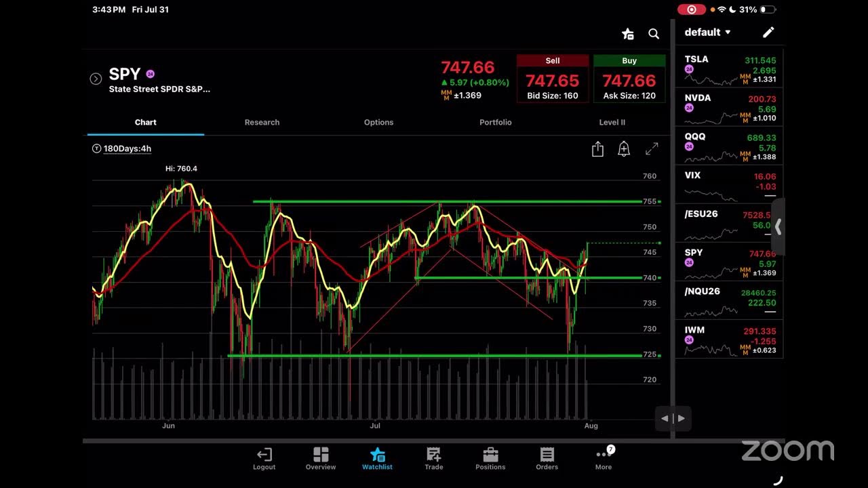Select NVDA in the watchlist
The height and width of the screenshot is (488, 868).
coord(730,107)
